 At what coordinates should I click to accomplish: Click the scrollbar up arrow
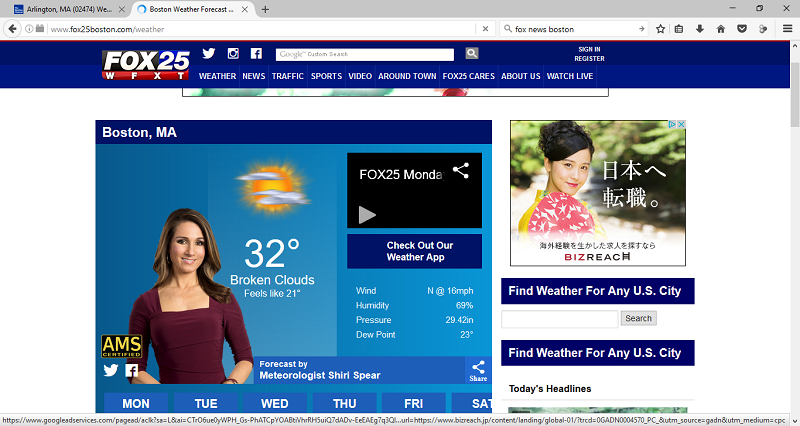[795, 45]
